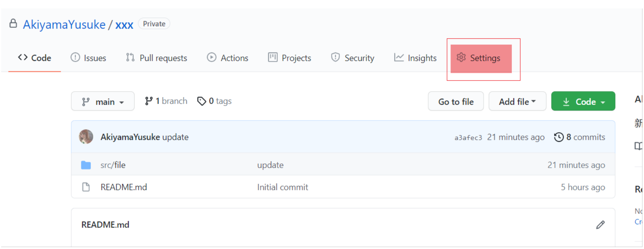The height and width of the screenshot is (249, 644).
Task: View the 8 commits history
Action: [580, 137]
